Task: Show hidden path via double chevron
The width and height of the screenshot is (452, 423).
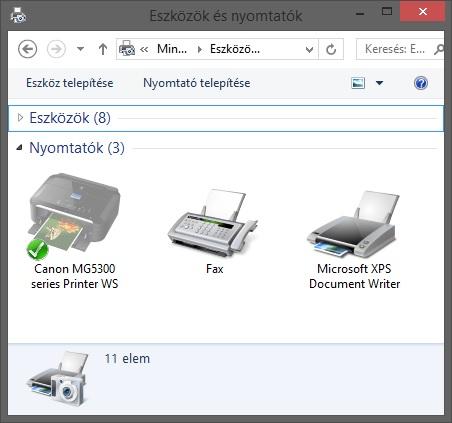Action: click(x=144, y=49)
